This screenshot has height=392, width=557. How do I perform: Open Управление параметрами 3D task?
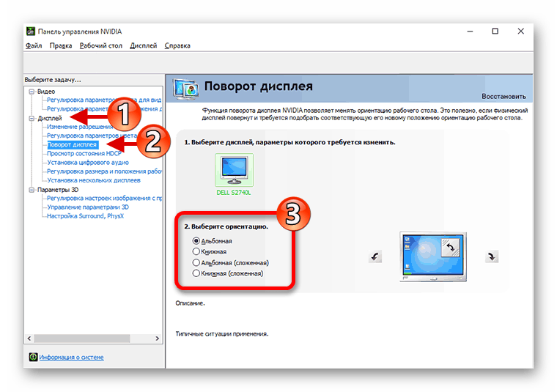tap(88, 207)
